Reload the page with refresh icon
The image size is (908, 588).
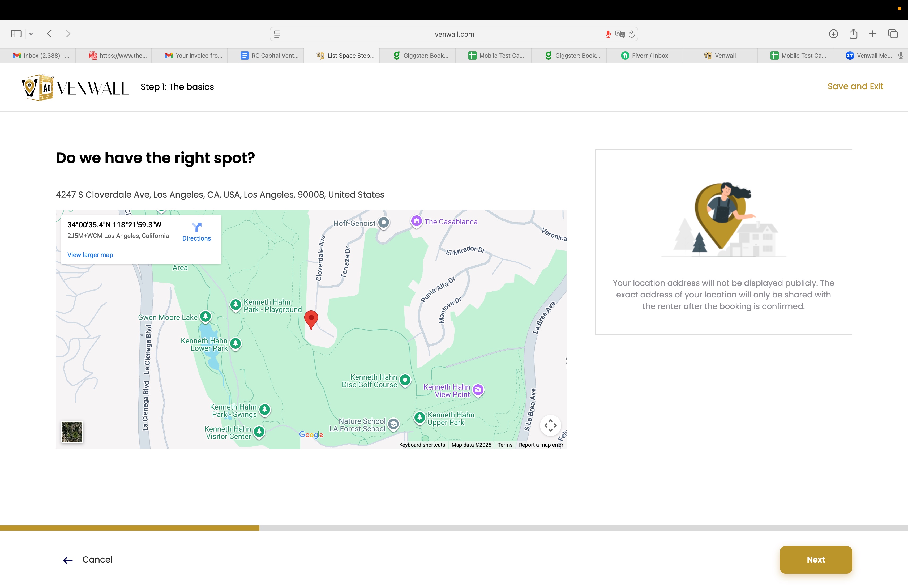click(x=632, y=34)
